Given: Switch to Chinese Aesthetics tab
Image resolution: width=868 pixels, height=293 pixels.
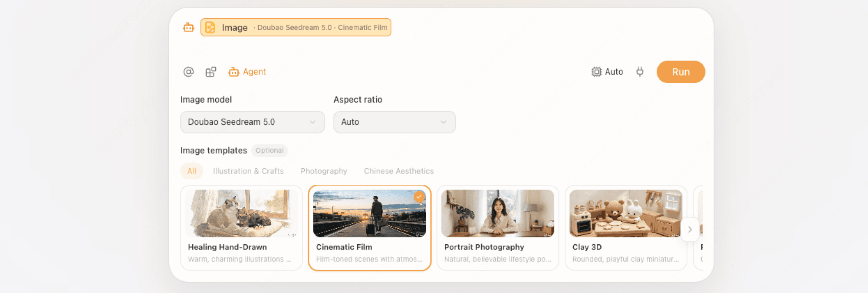Looking at the screenshot, I should [x=399, y=171].
